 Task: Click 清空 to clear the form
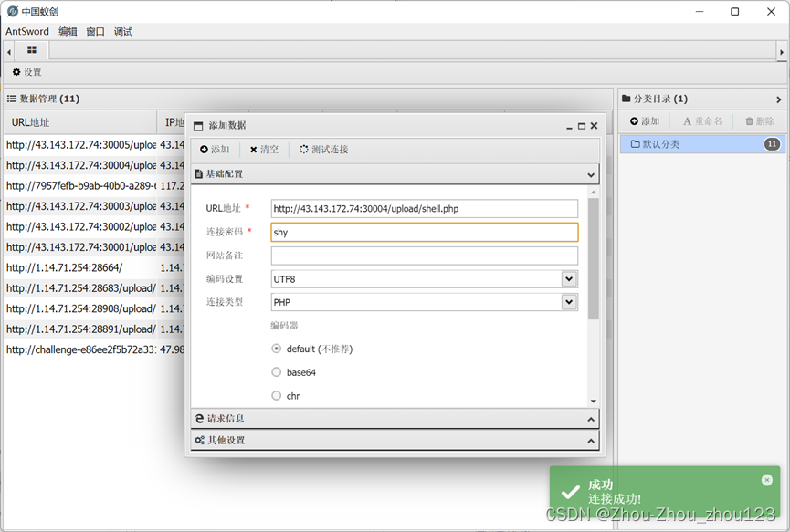[x=264, y=150]
